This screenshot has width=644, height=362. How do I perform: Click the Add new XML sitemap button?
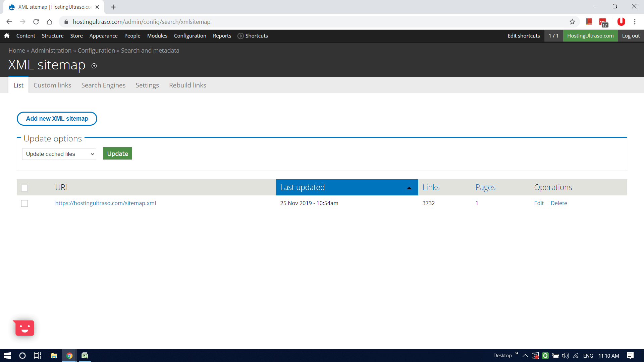click(x=57, y=119)
